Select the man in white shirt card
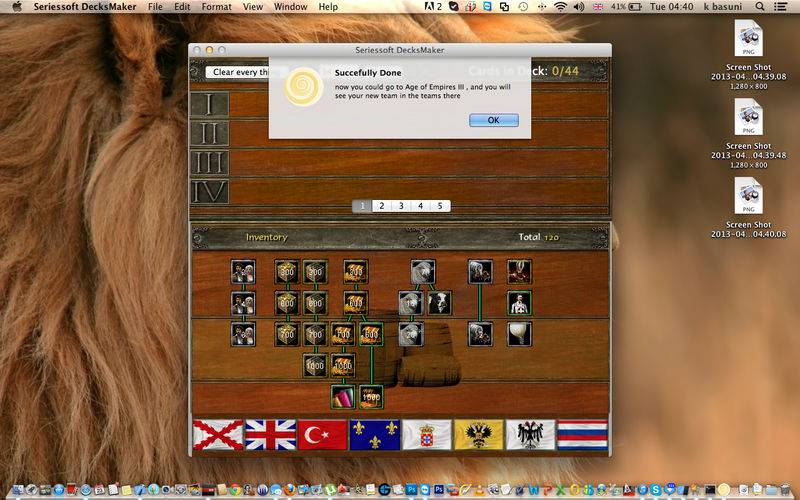 pos(519,304)
